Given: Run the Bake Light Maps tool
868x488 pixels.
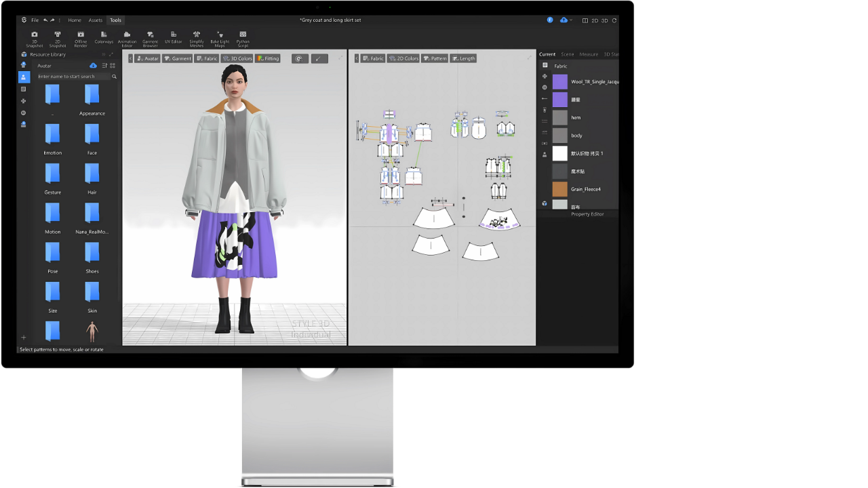Looking at the screenshot, I should 220,38.
